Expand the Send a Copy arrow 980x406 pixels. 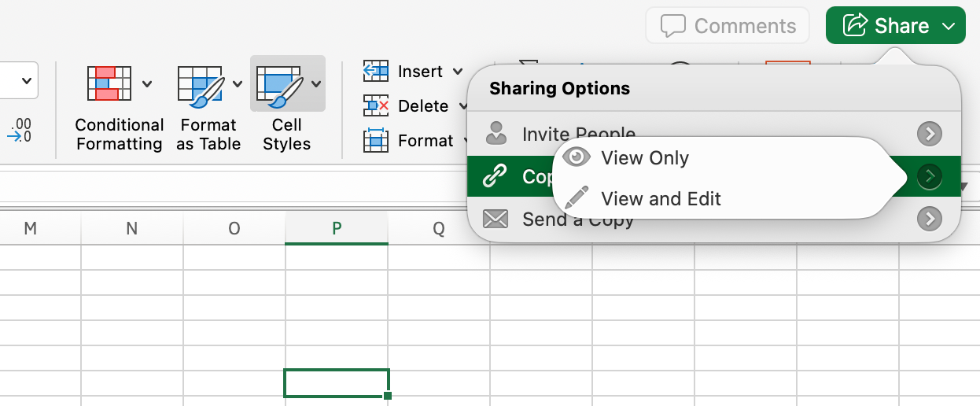pos(930,219)
